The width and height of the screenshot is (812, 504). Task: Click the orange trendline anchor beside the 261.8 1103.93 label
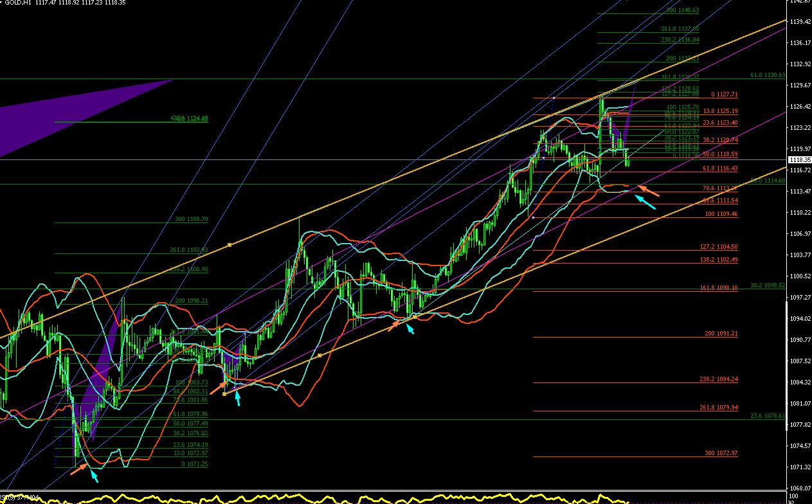pyautogui.click(x=230, y=245)
